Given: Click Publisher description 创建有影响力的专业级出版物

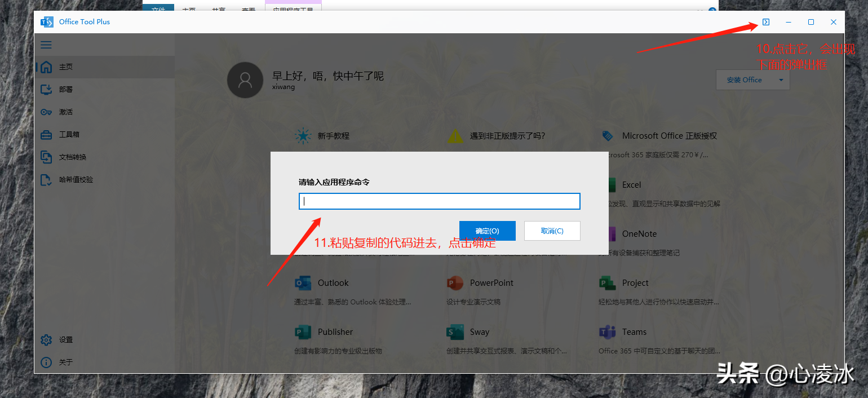Looking at the screenshot, I should point(338,351).
